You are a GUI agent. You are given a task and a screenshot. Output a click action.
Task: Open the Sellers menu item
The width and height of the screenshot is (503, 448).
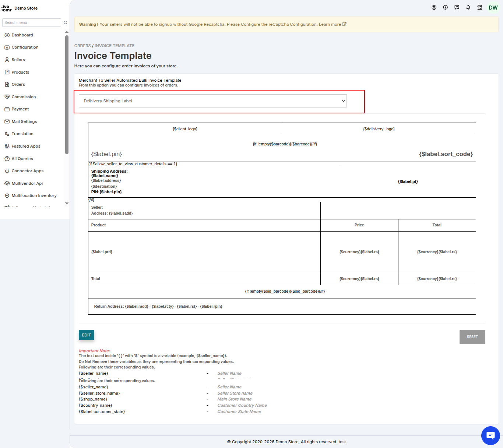(18, 60)
